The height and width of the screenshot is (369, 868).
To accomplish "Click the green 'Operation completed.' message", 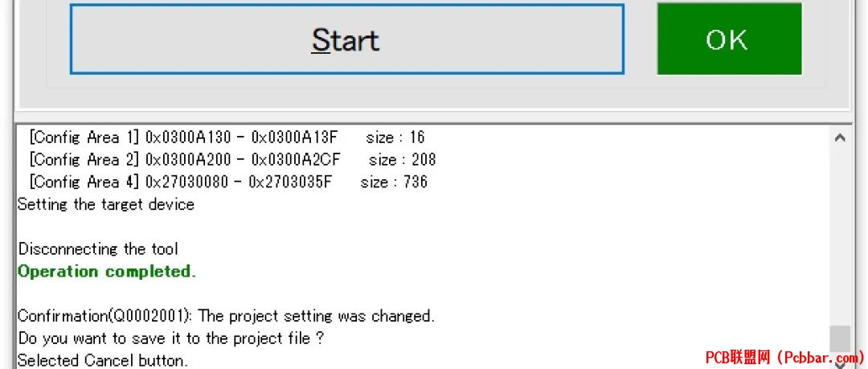I will point(107,272).
